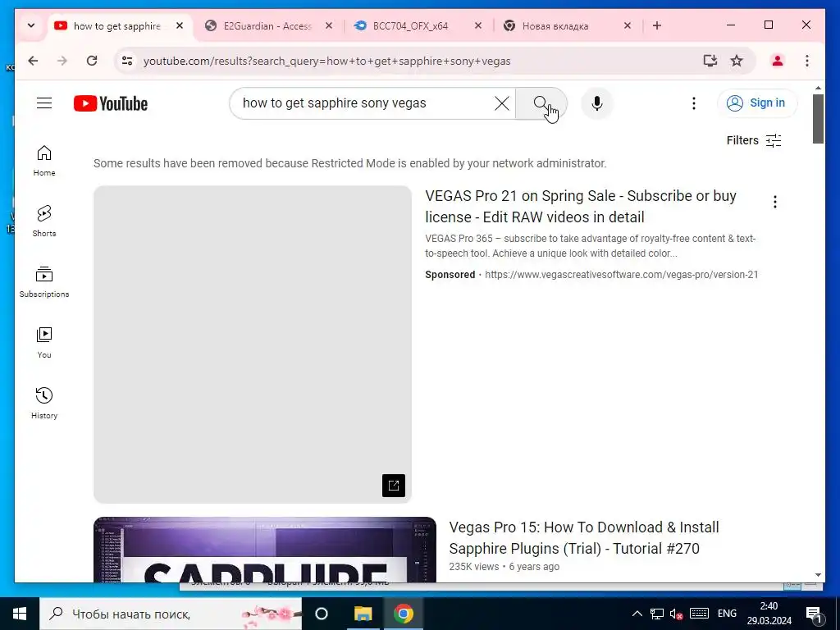Switch to the E2Guardian - Access tab
Viewport: 840px width, 630px height.
click(x=267, y=25)
